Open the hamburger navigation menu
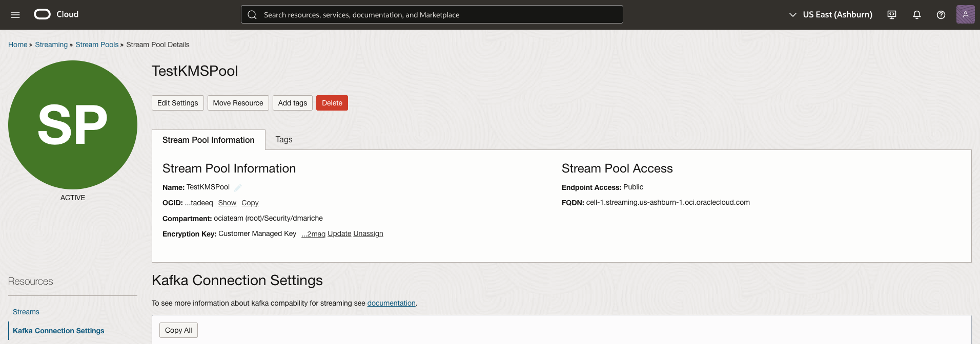 [x=15, y=15]
